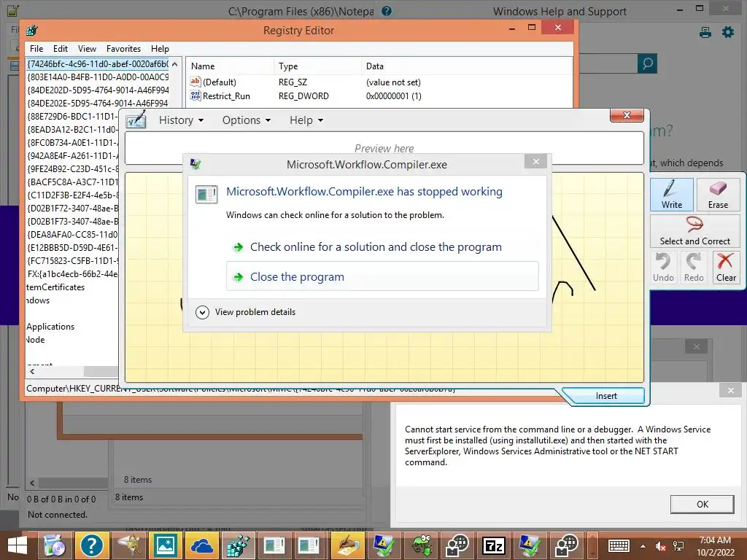Open Registry Editor Favorites menu

coord(123,49)
